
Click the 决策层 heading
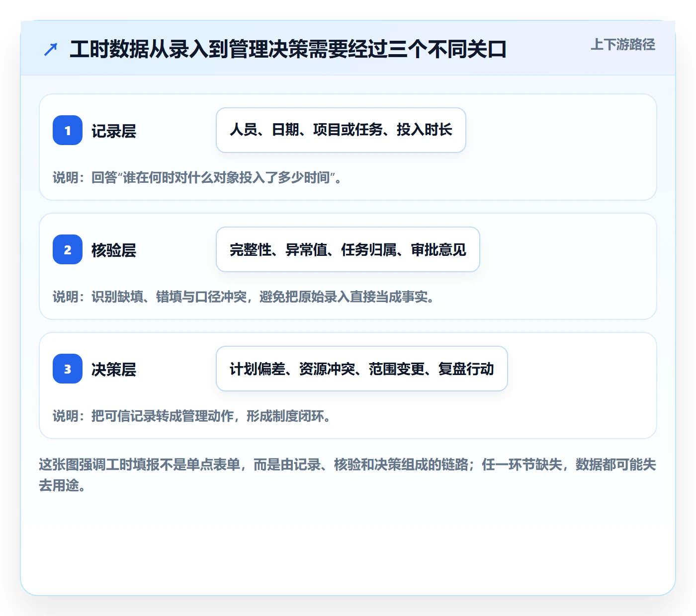click(114, 370)
